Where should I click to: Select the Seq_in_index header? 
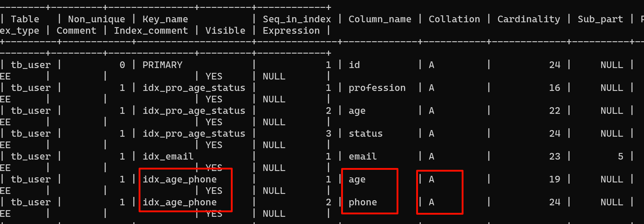coord(297,19)
